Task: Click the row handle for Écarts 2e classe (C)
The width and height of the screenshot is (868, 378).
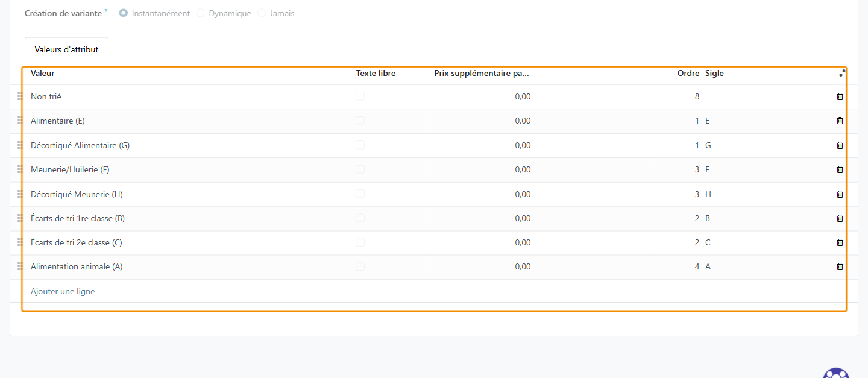Action: tap(19, 242)
